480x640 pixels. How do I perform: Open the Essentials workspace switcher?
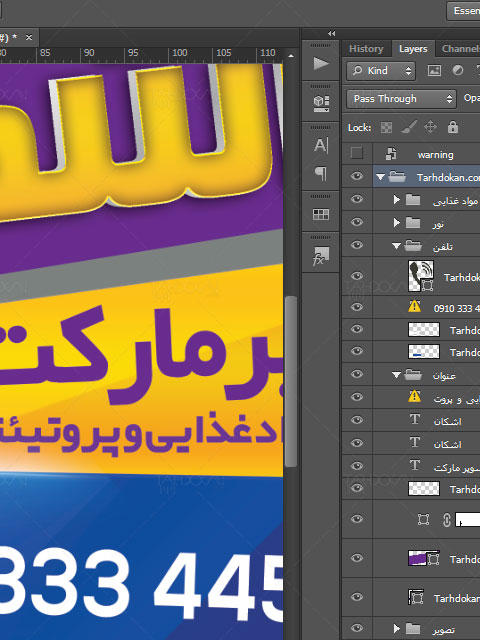(x=464, y=10)
